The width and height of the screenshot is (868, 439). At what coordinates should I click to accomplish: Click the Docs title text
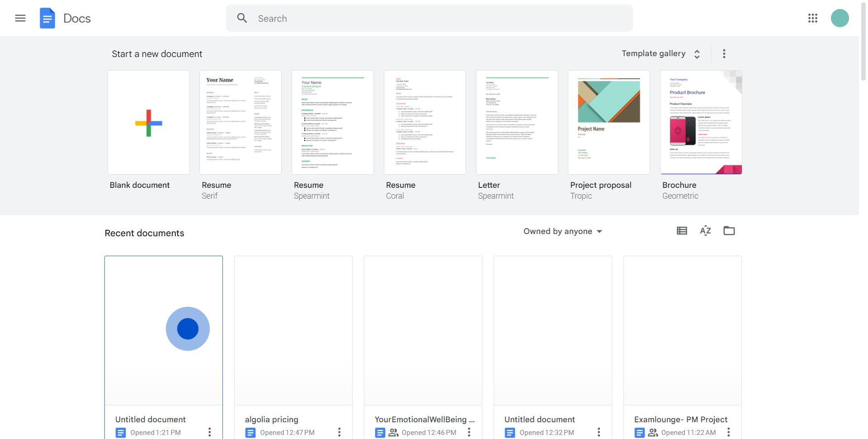(77, 19)
